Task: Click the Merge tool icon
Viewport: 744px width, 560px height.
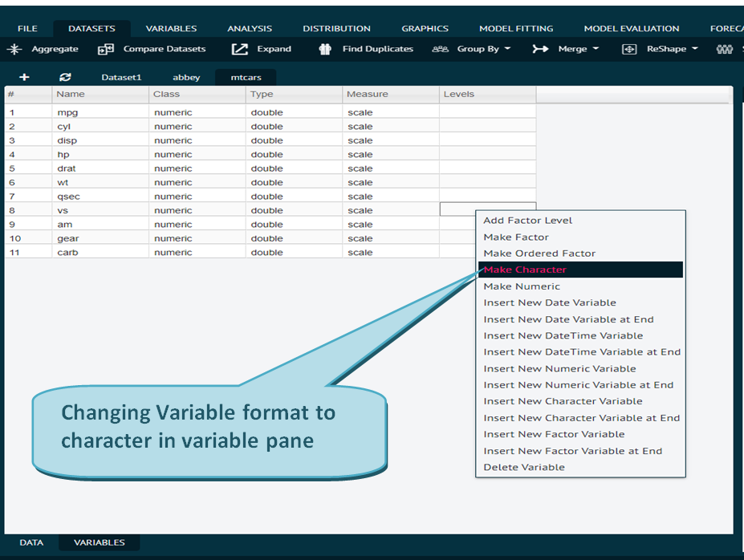Action: click(x=540, y=49)
